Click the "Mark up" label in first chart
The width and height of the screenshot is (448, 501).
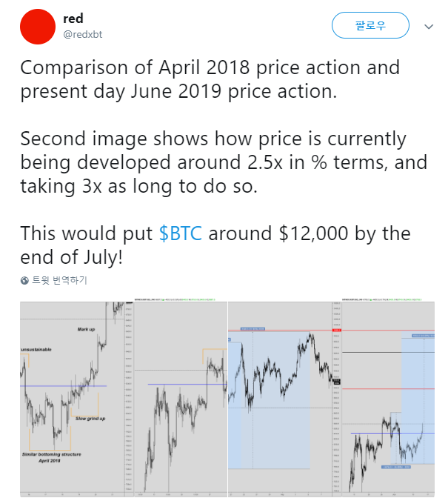pos(86,329)
